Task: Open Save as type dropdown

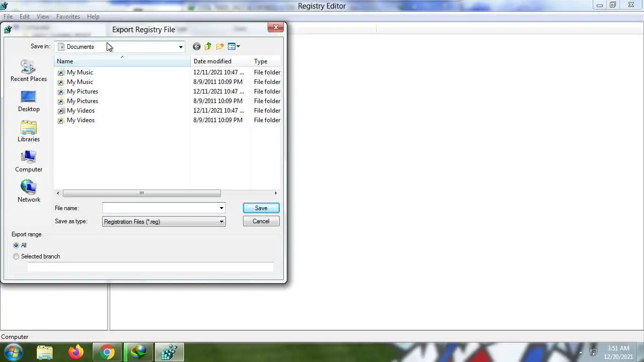Action: tap(164, 222)
